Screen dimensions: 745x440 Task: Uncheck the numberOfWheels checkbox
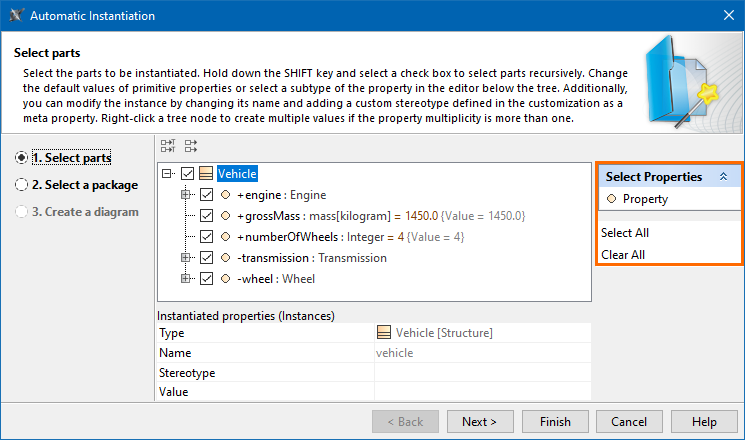pyautogui.click(x=207, y=237)
